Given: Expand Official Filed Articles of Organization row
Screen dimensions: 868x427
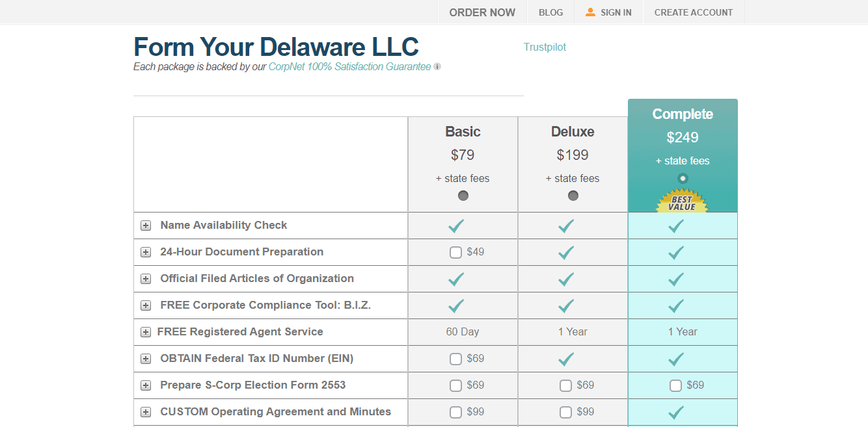Looking at the screenshot, I should [146, 279].
